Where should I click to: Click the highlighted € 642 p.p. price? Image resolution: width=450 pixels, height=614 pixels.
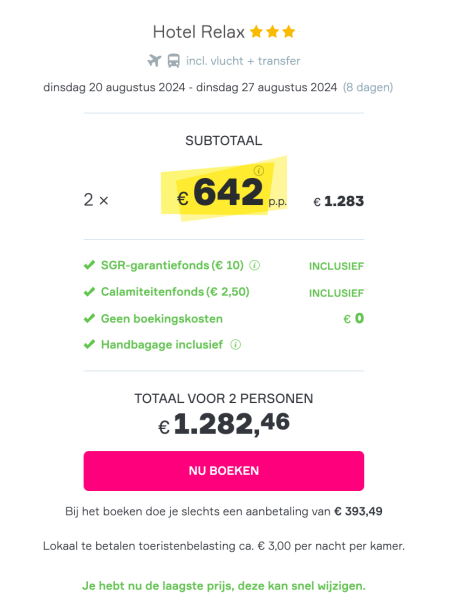tap(231, 192)
